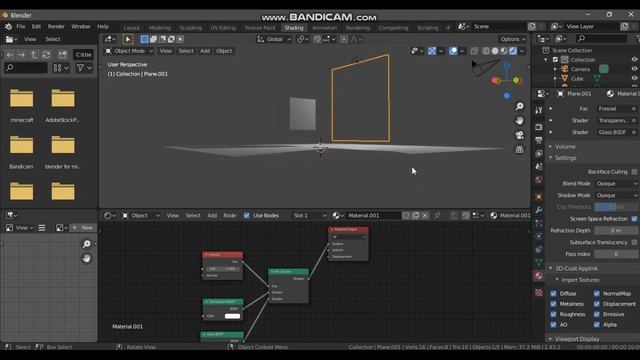
Task: Select rendered viewport shading mode
Action: tap(513, 51)
